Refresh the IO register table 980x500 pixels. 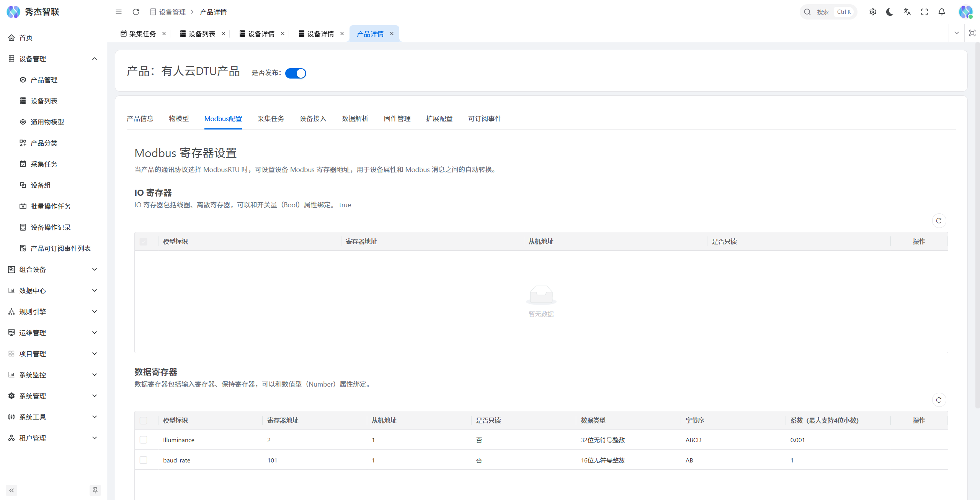click(x=939, y=221)
